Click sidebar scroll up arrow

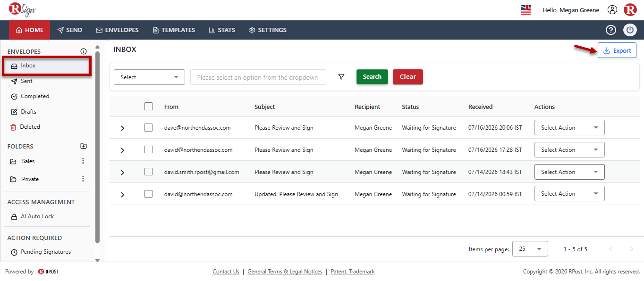click(x=97, y=47)
